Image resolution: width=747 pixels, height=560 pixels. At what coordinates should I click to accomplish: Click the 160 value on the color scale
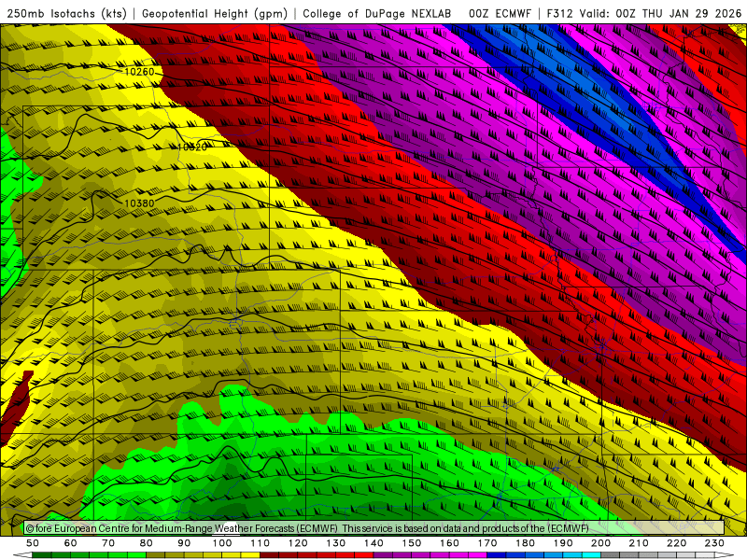[449, 543]
